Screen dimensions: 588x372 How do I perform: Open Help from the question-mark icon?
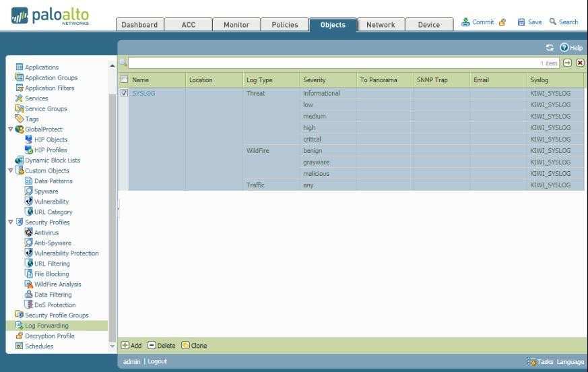[x=564, y=48]
